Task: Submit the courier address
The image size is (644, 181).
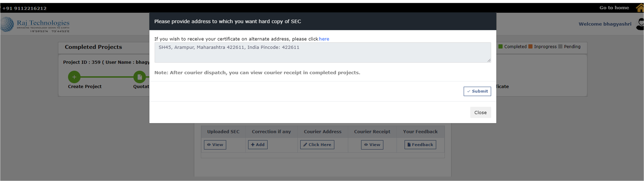Action: [x=477, y=91]
